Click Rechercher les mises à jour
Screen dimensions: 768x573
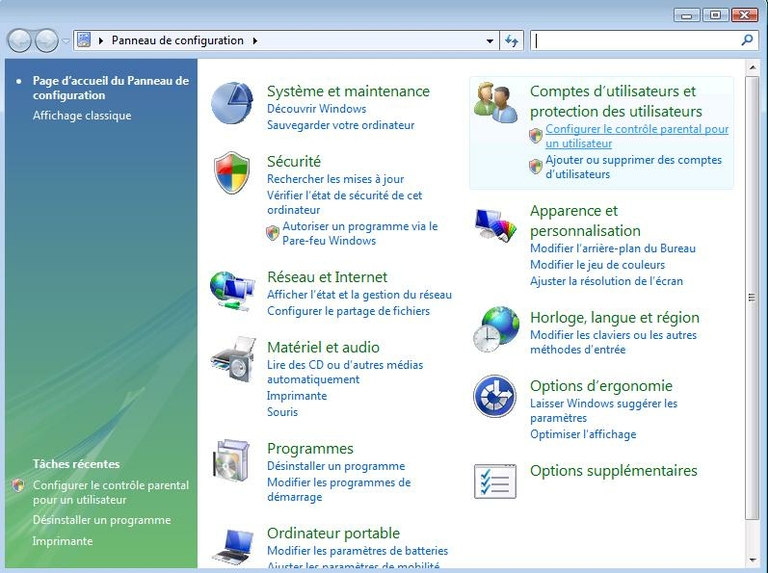click(336, 179)
